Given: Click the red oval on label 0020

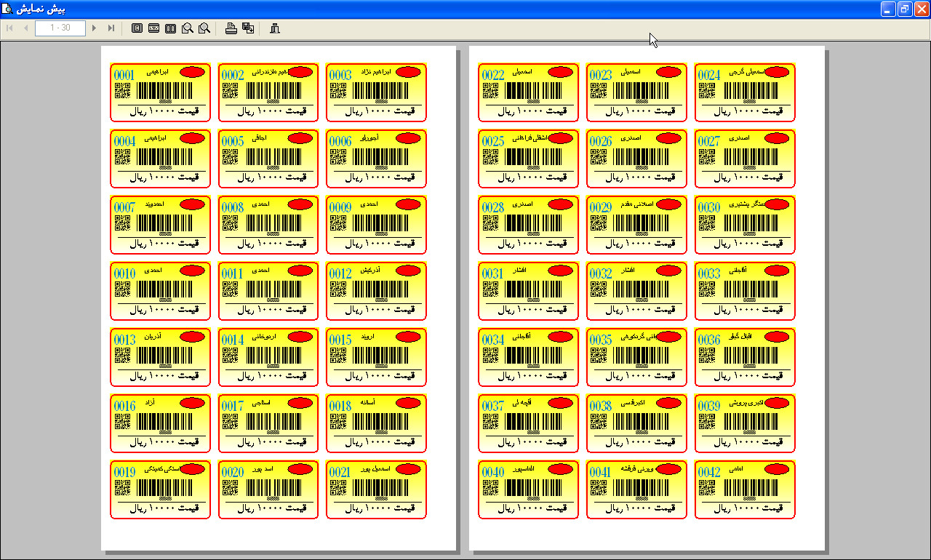Looking at the screenshot, I should pyautogui.click(x=300, y=469).
